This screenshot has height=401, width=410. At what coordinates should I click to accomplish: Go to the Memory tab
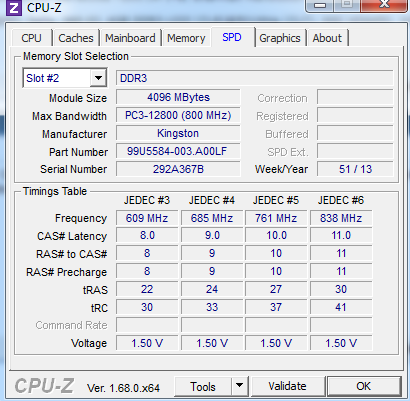tap(186, 38)
